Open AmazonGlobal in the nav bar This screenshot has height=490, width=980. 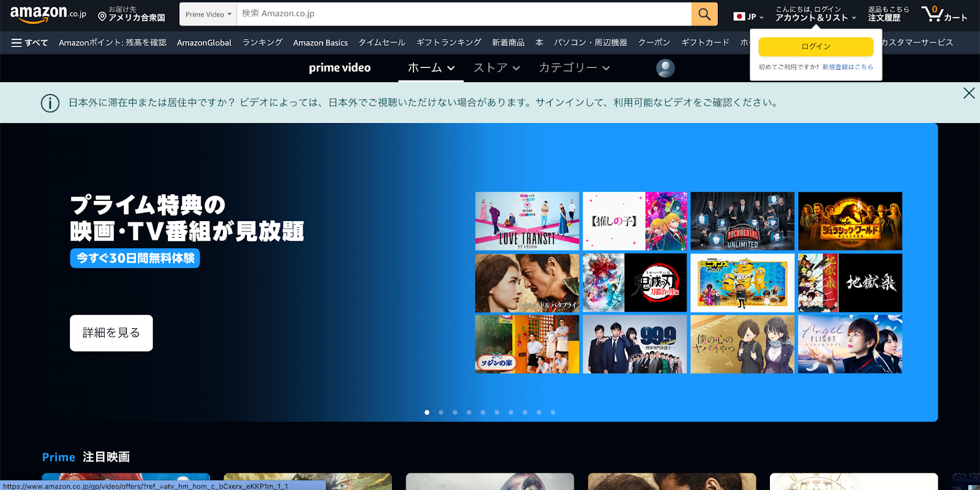[x=204, y=43]
